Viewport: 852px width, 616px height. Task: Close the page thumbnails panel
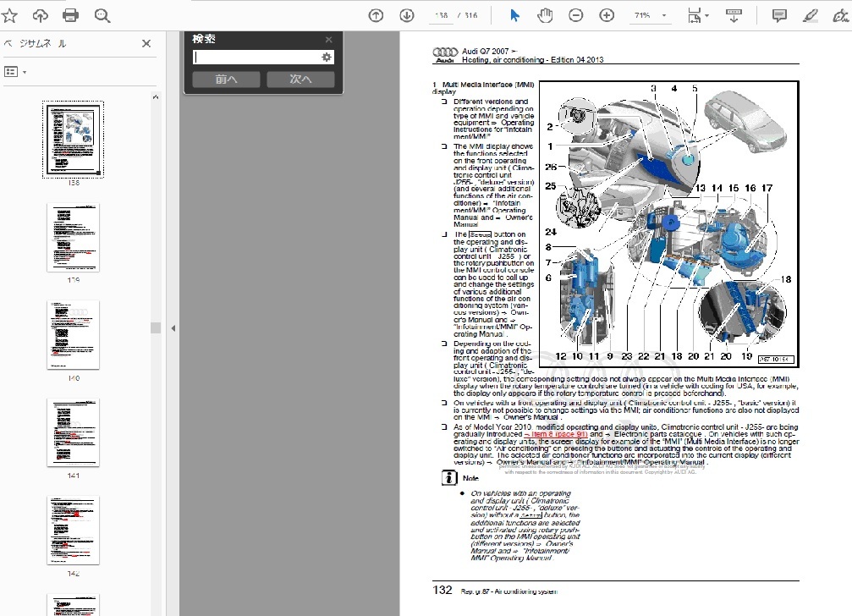point(146,43)
